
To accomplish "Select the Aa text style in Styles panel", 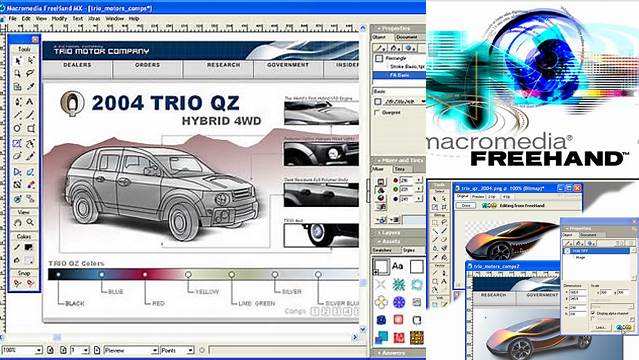I will [x=397, y=267].
